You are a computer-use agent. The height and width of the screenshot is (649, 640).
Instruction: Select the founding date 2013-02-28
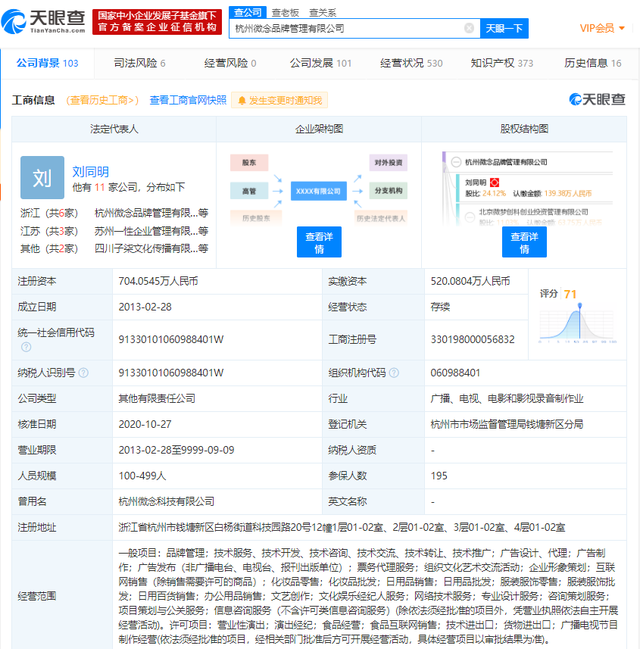click(145, 307)
